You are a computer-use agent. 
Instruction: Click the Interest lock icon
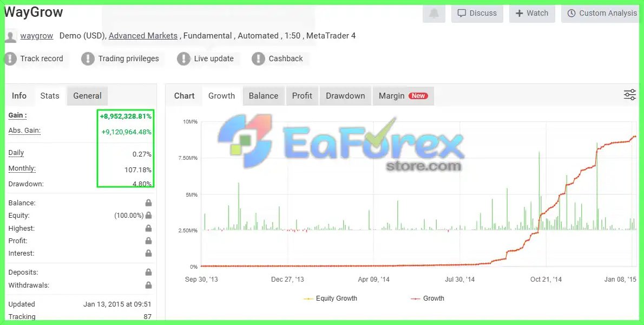pyautogui.click(x=148, y=253)
